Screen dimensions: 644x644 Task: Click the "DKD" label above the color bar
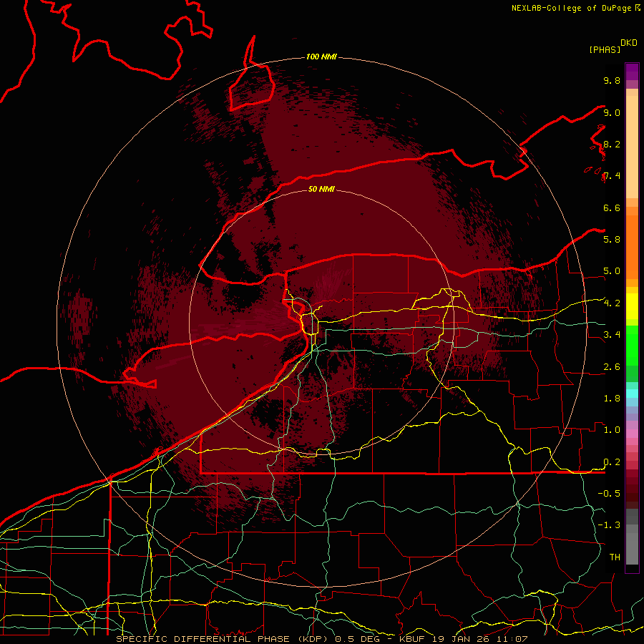[x=628, y=43]
